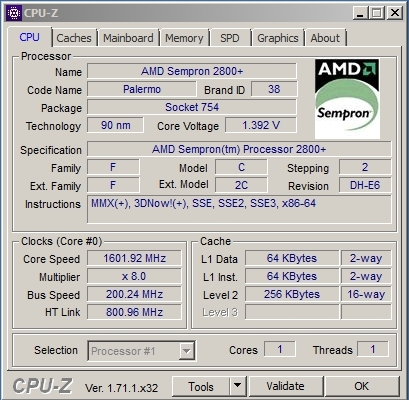Click the Level 2 associativity '16-way'
This screenshot has width=409, height=400.
[x=366, y=294]
